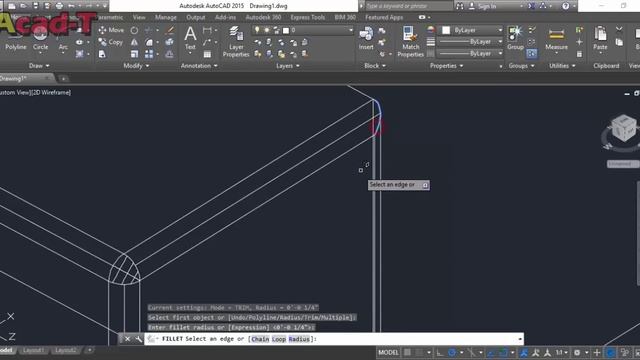Click the Array tool icon
This screenshot has width=640, height=360.
149,54
